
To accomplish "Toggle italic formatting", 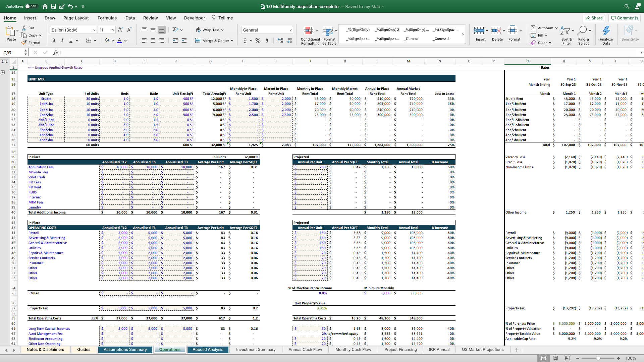I will coord(62,40).
